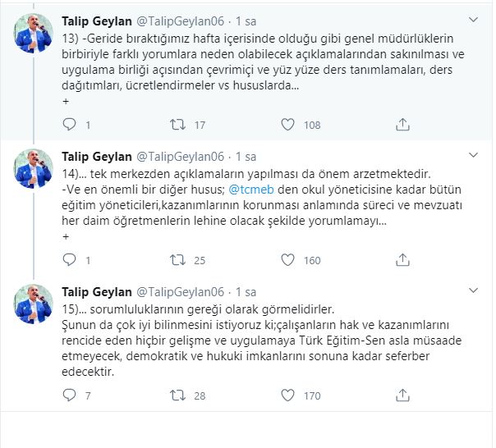The height and width of the screenshot is (448, 496).
Task: Retweet the tweet numbered 13
Action: pyautogui.click(x=177, y=126)
